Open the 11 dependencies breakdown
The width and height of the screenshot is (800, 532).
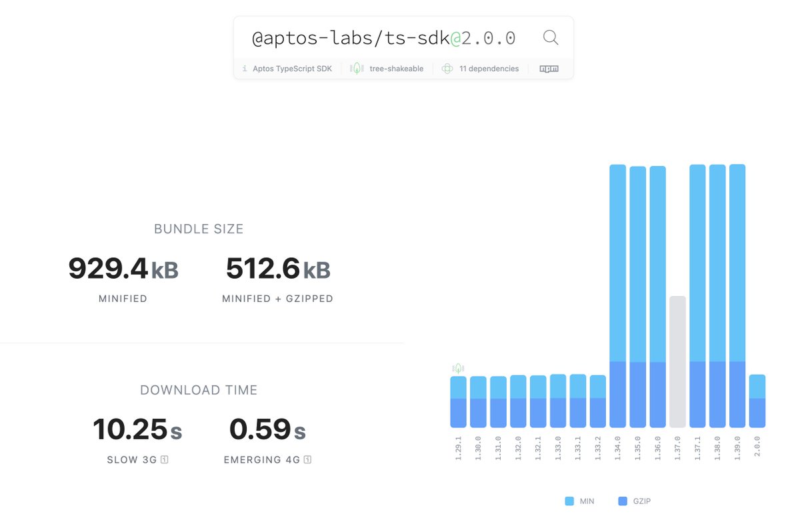491,68
